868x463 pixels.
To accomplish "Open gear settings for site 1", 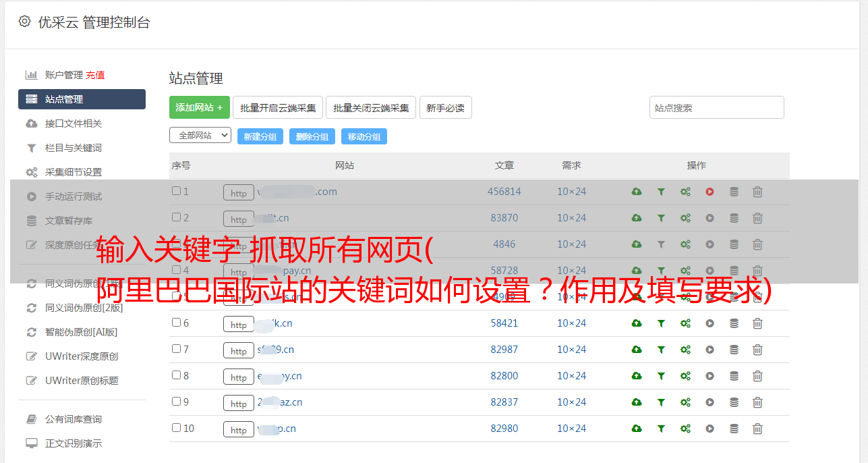I will 685,192.
